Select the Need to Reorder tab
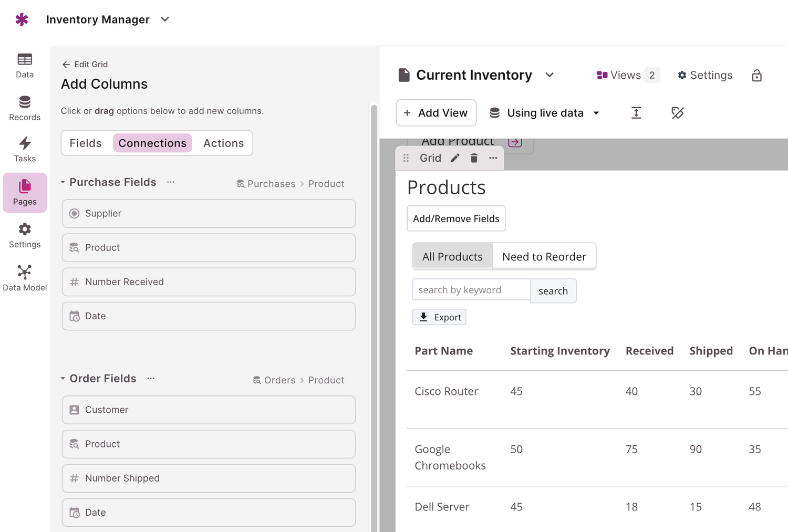Viewport: 788px width, 532px height. [x=544, y=257]
